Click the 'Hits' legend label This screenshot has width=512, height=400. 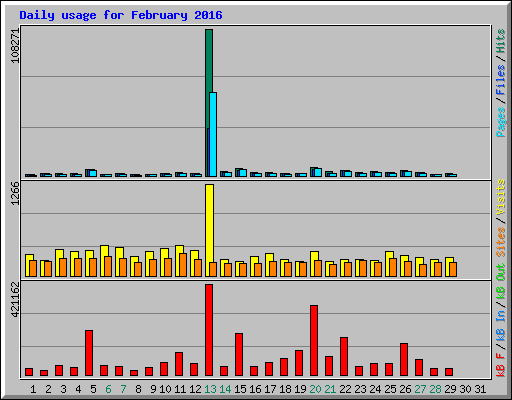pyautogui.click(x=501, y=41)
